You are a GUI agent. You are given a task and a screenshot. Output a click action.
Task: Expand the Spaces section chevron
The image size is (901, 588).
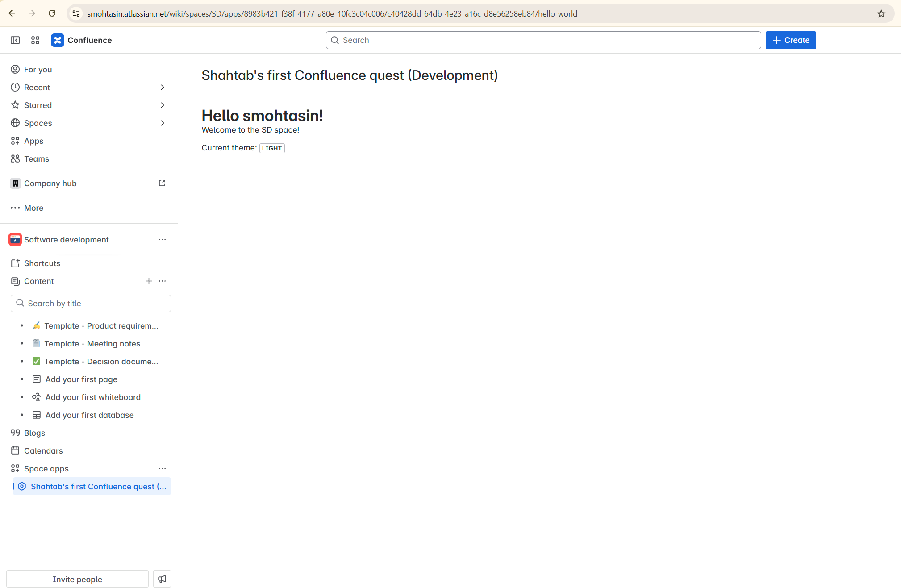pyautogui.click(x=163, y=123)
